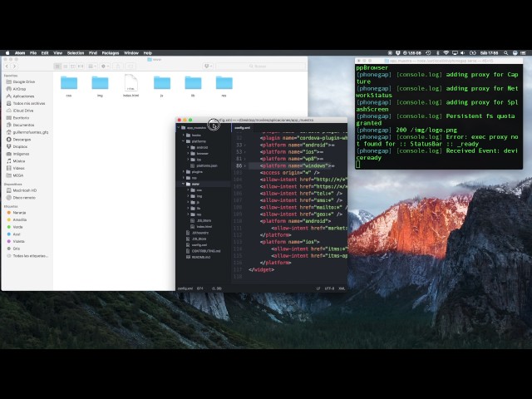Open Spotlight search in the menu bar
532x399 pixels.
click(x=505, y=53)
